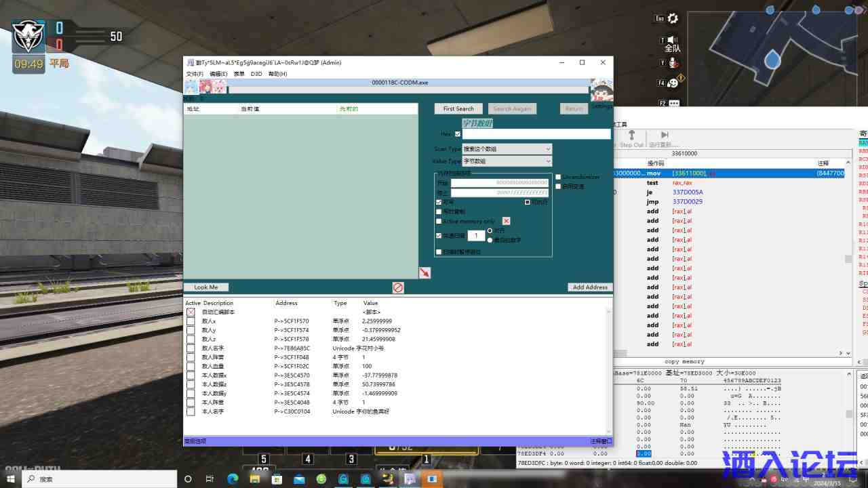This screenshot has width=868, height=488.
Task: Click the Step Out icon in debugger
Action: pos(631,135)
